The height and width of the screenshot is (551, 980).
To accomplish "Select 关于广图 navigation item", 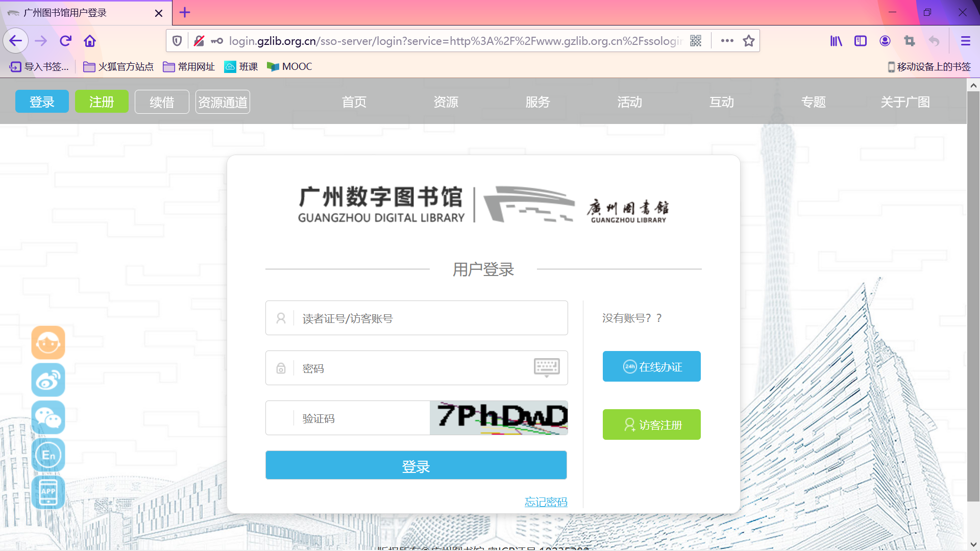I will click(x=905, y=102).
